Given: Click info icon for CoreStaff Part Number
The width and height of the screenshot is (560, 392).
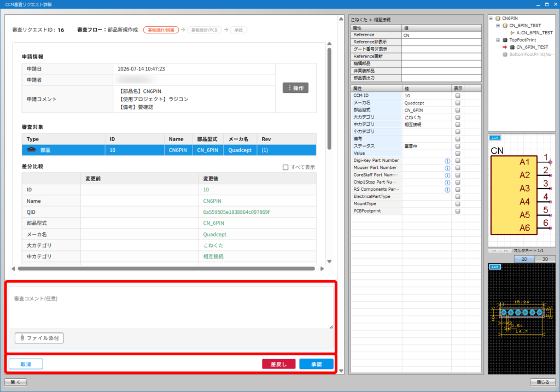Looking at the screenshot, I should (x=447, y=175).
